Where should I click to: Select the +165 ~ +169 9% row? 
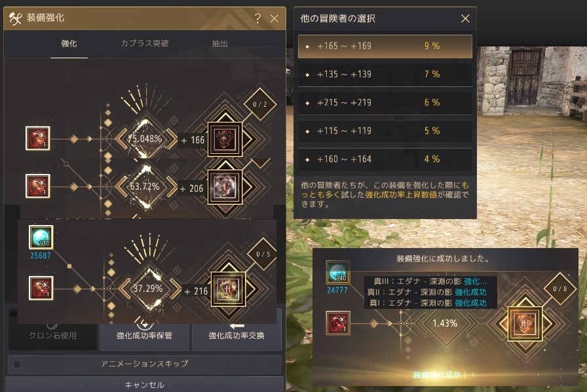[385, 46]
